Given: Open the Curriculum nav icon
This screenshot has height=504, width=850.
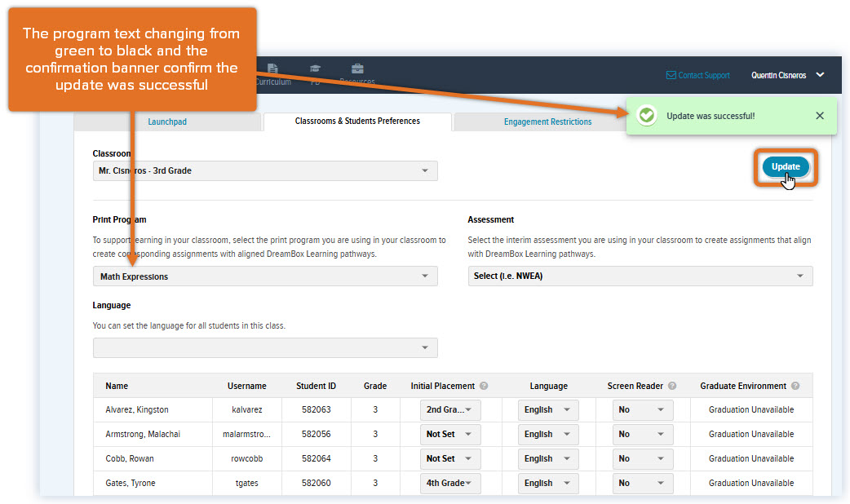Looking at the screenshot, I should pos(272,69).
